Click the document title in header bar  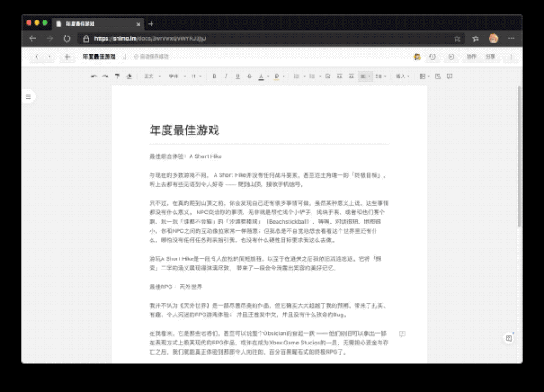point(99,56)
